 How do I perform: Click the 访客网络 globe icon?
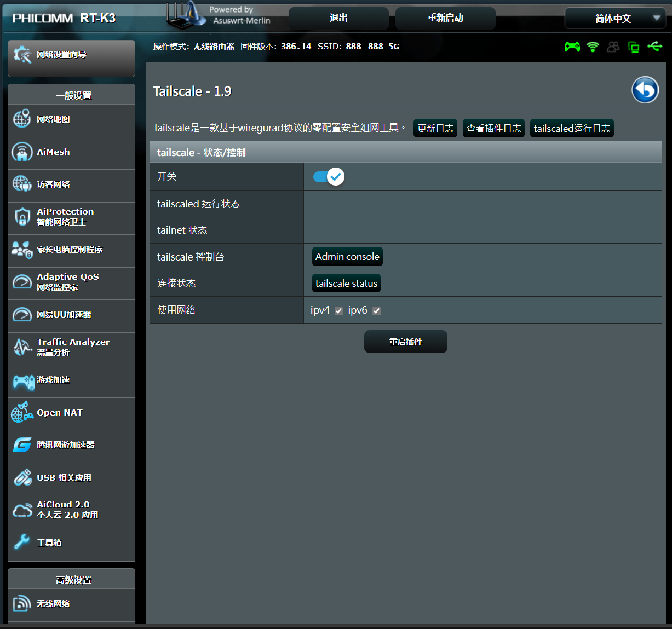22,184
